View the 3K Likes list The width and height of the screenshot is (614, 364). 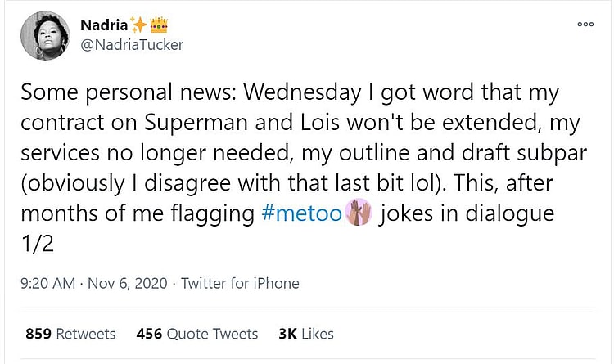pyautogui.click(x=306, y=333)
